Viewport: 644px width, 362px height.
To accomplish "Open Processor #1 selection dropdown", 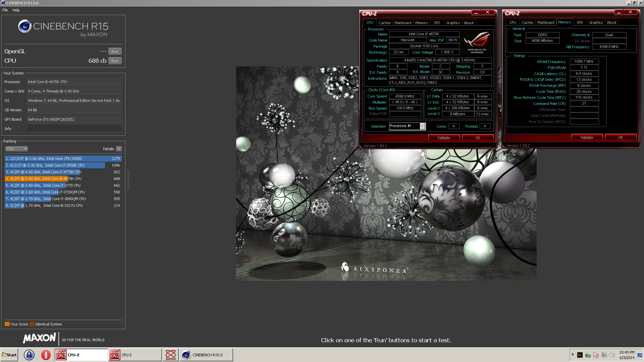I will [x=423, y=126].
